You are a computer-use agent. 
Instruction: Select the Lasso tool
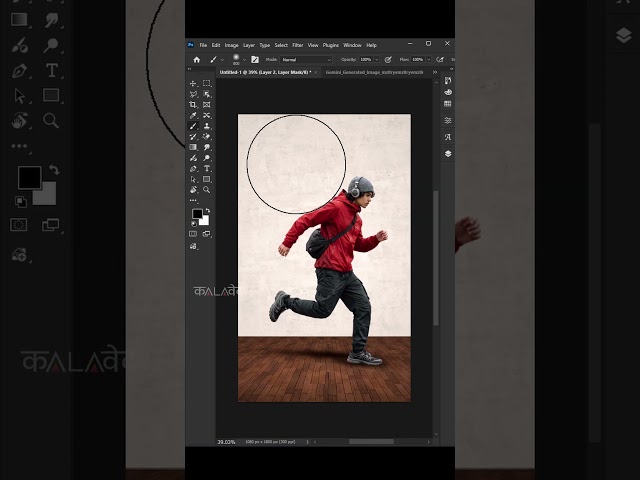coord(193,94)
